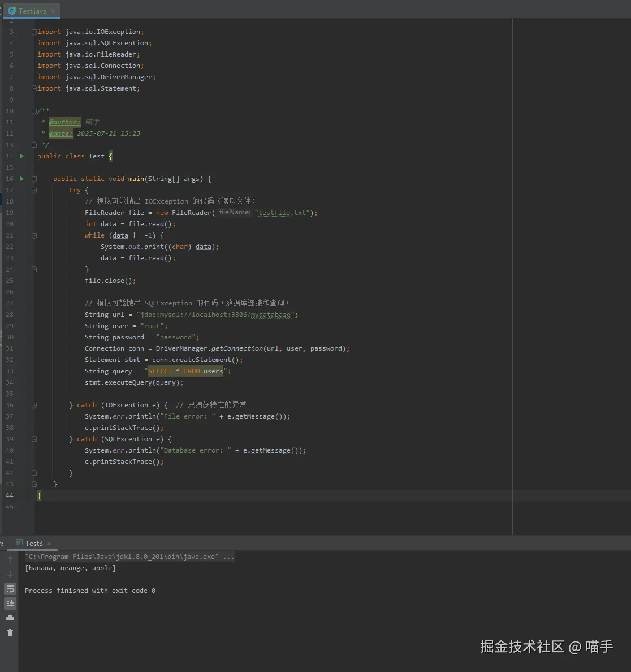This screenshot has width=631, height=672.
Task: Click getConnection in the DriverManager call
Action: pos(237,348)
